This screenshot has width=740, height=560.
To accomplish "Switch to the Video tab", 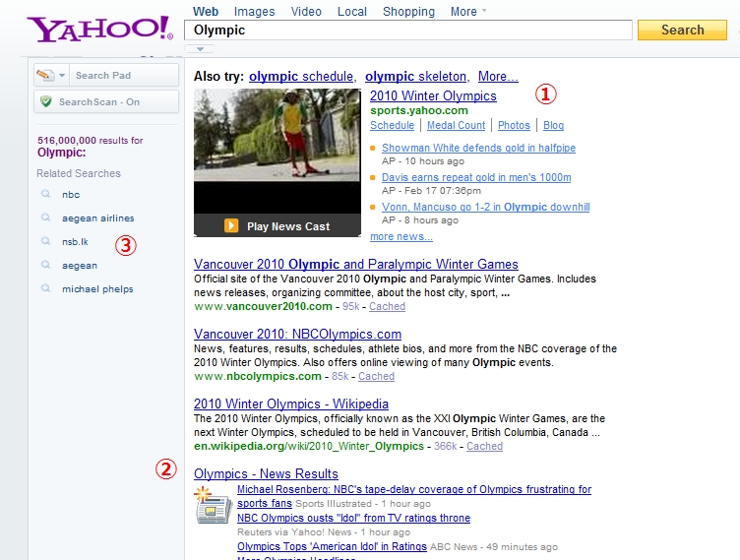I will coord(306,12).
